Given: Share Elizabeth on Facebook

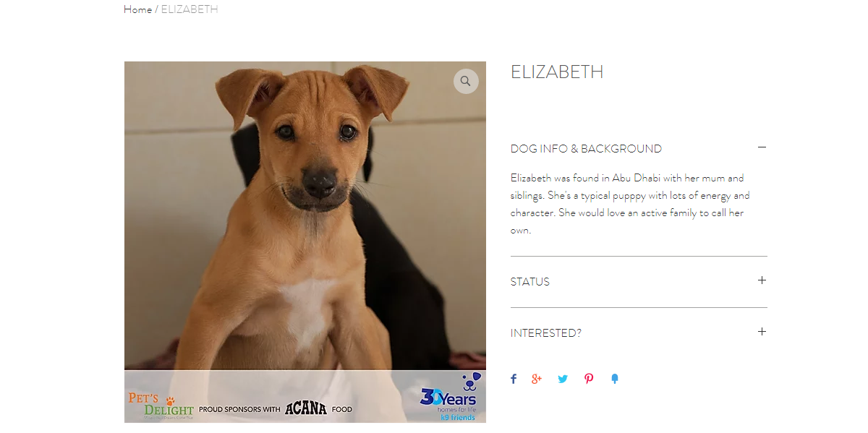Looking at the screenshot, I should (514, 379).
